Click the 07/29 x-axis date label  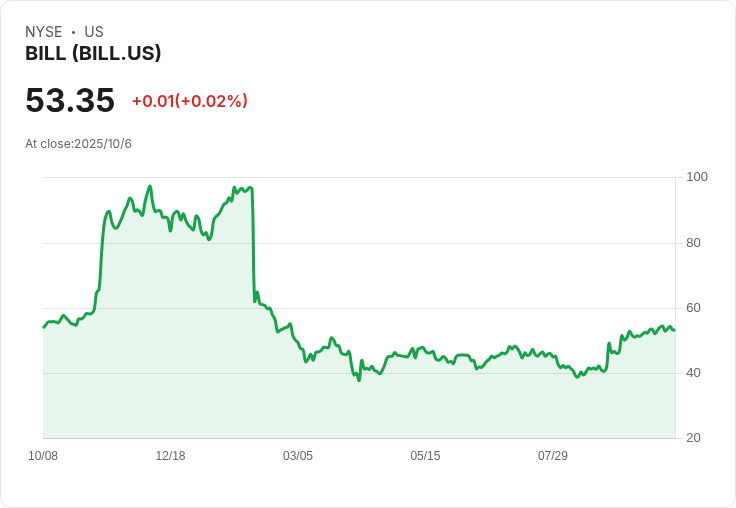[x=553, y=456]
